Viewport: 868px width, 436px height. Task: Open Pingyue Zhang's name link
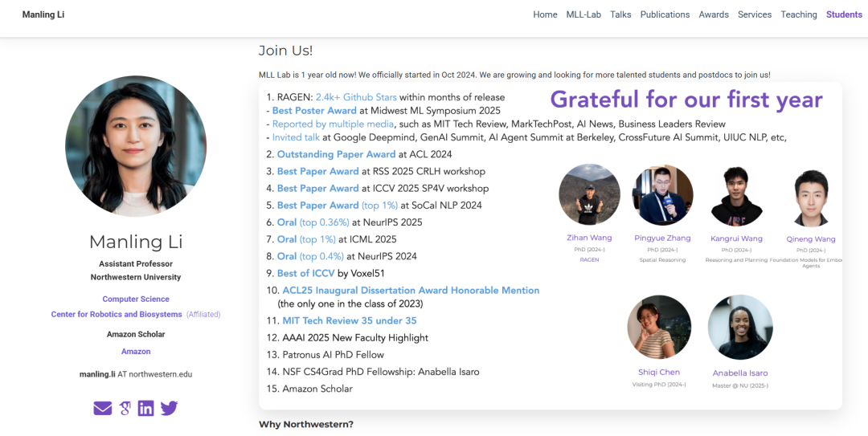tap(663, 238)
